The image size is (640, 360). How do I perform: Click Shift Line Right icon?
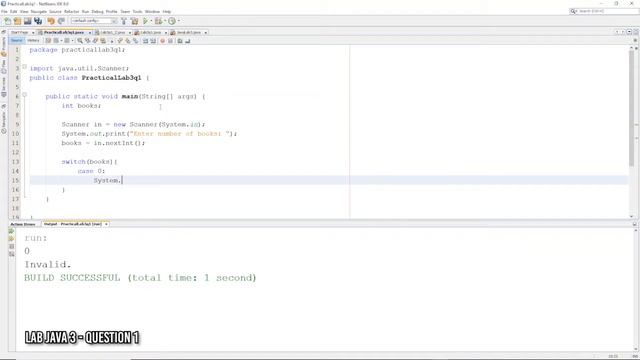coord(153,41)
